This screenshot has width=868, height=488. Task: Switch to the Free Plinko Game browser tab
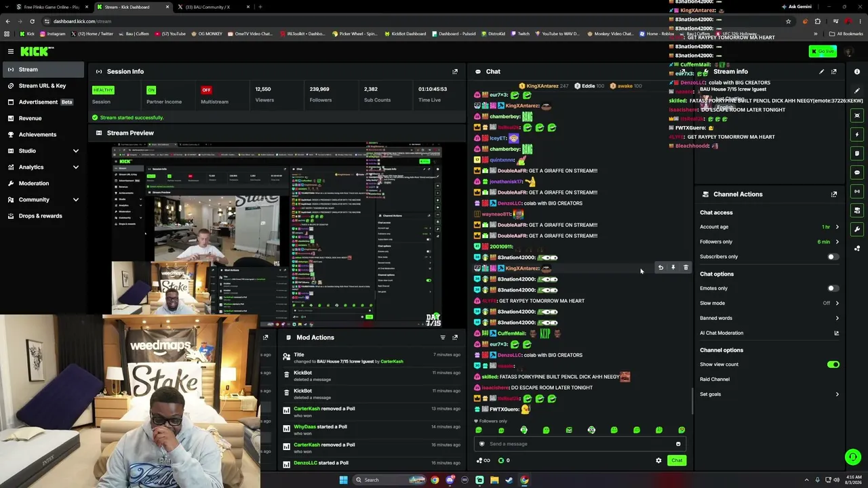click(x=51, y=7)
